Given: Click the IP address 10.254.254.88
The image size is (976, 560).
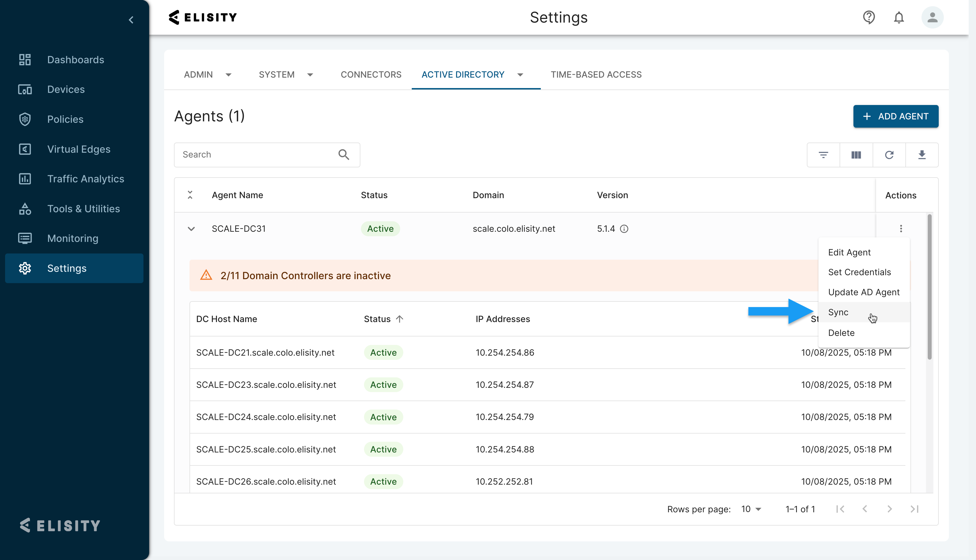Looking at the screenshot, I should click(x=505, y=449).
